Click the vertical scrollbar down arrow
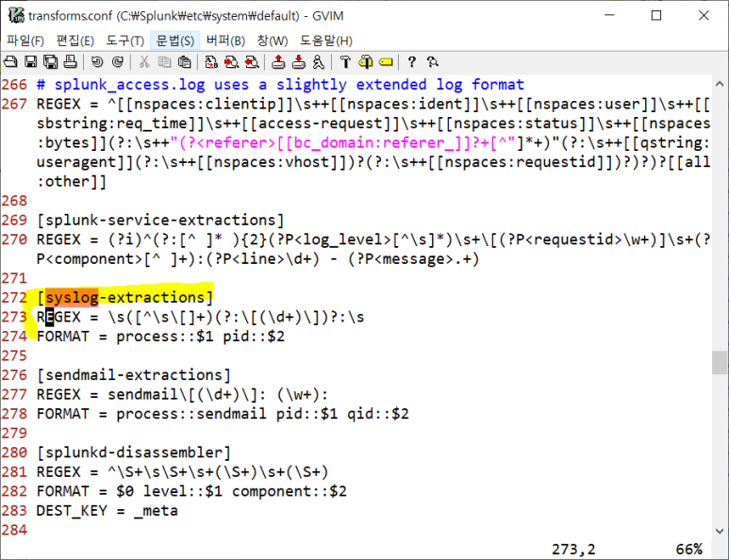Viewport: 729px width, 560px height. tap(720, 531)
